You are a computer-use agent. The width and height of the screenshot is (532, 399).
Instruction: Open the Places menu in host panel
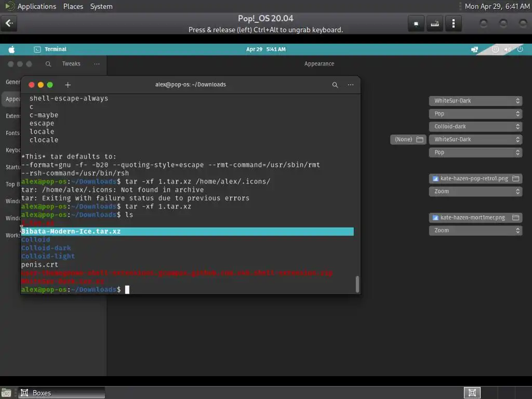click(x=73, y=6)
